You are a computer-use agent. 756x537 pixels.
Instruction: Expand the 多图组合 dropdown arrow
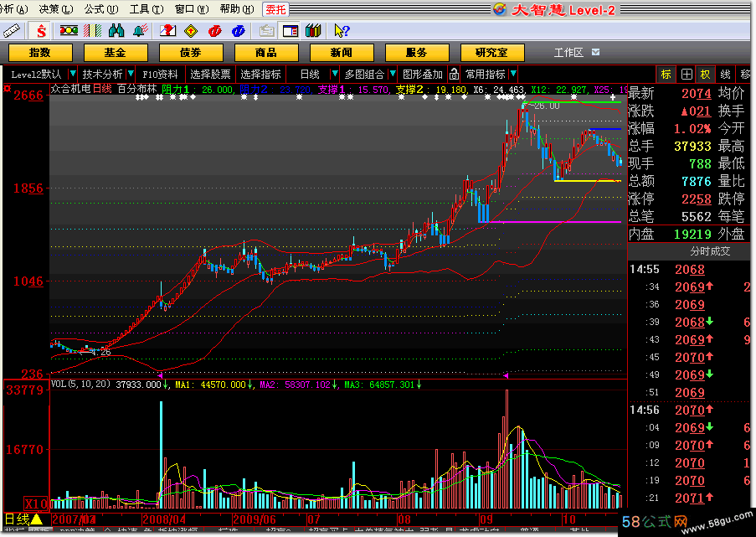(x=393, y=74)
